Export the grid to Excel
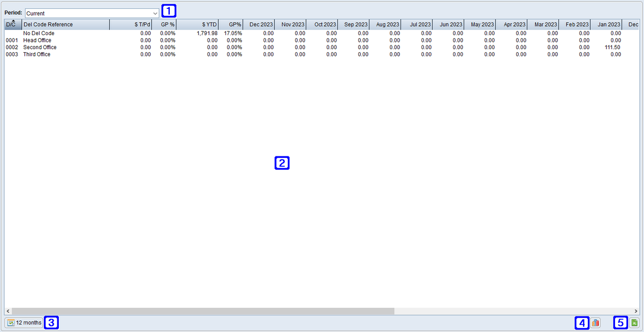This screenshot has height=332, width=644. 634,322
